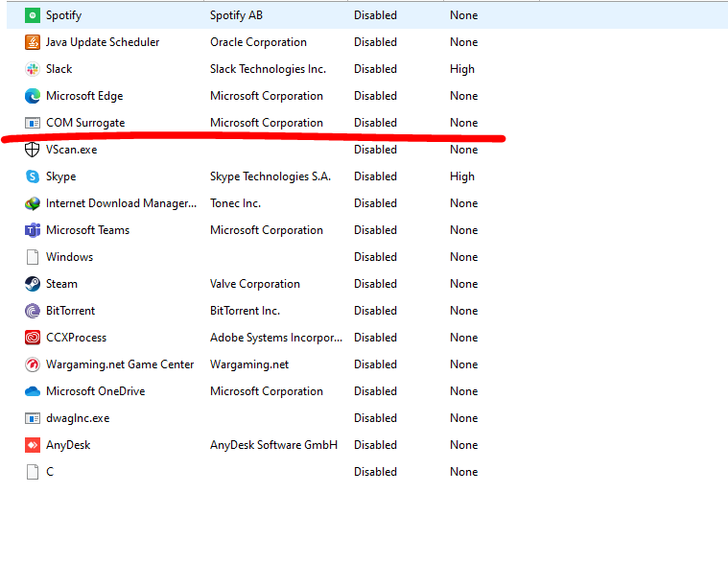The image size is (728, 587).
Task: Select the Slack entry name
Action: point(59,69)
